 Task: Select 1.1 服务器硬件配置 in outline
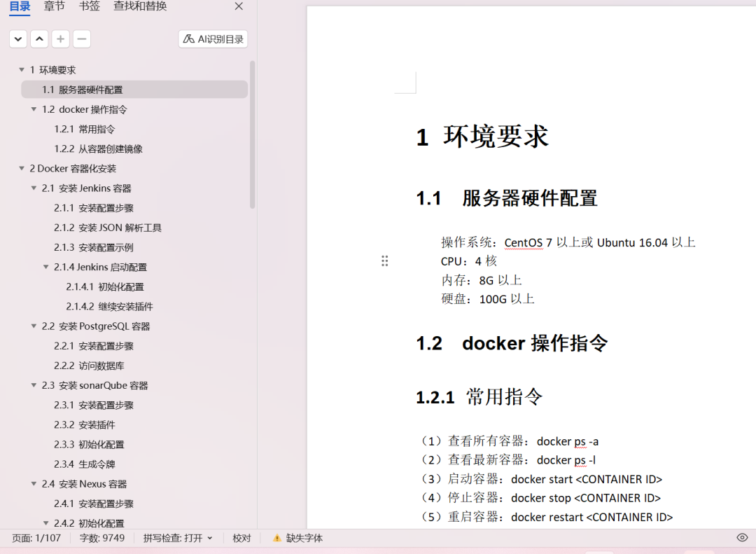coord(134,90)
